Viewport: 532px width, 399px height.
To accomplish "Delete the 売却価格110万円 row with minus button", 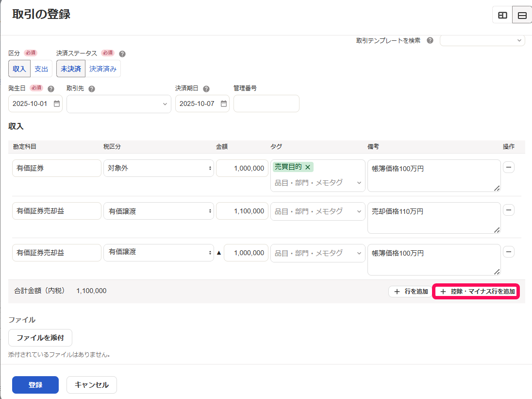I will point(509,210).
